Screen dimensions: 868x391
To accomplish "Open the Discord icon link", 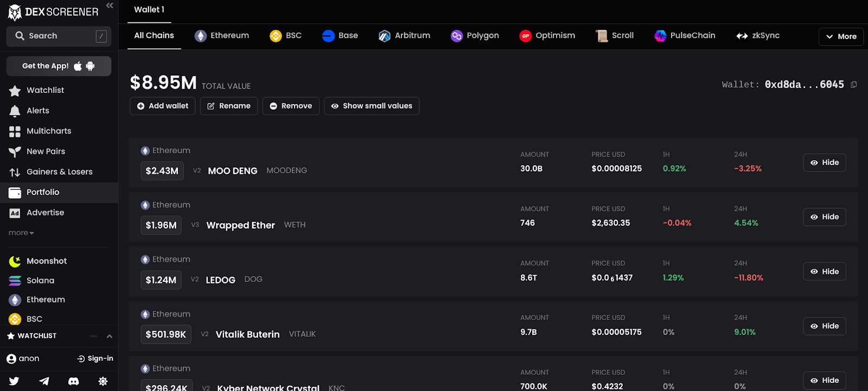I will [x=73, y=381].
